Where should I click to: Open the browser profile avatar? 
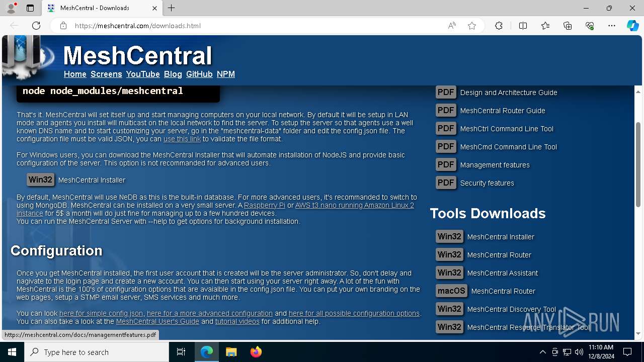11,8
